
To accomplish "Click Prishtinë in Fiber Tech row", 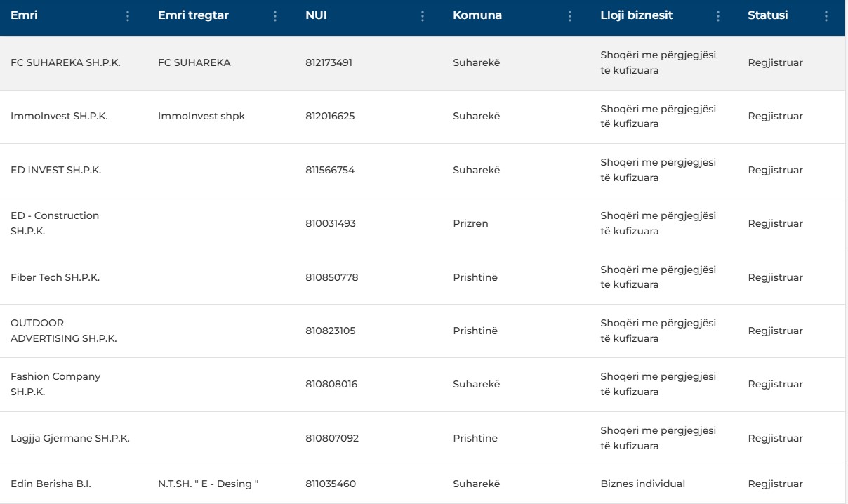I will point(475,277).
